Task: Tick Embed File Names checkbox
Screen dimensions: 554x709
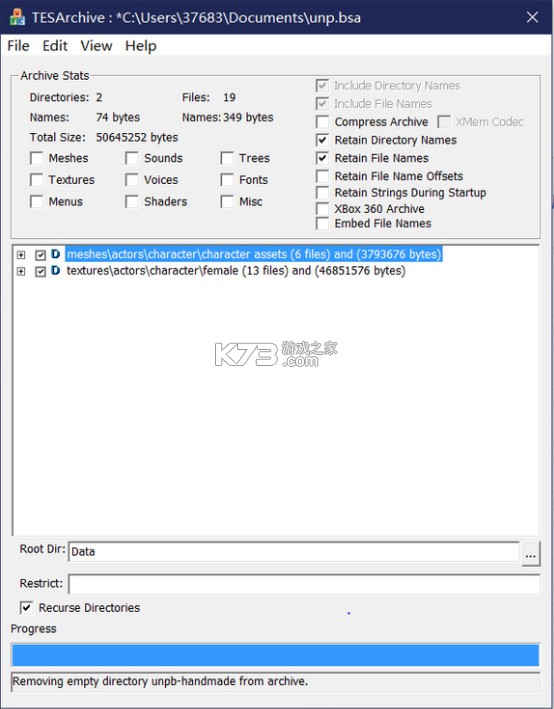Action: tap(322, 223)
